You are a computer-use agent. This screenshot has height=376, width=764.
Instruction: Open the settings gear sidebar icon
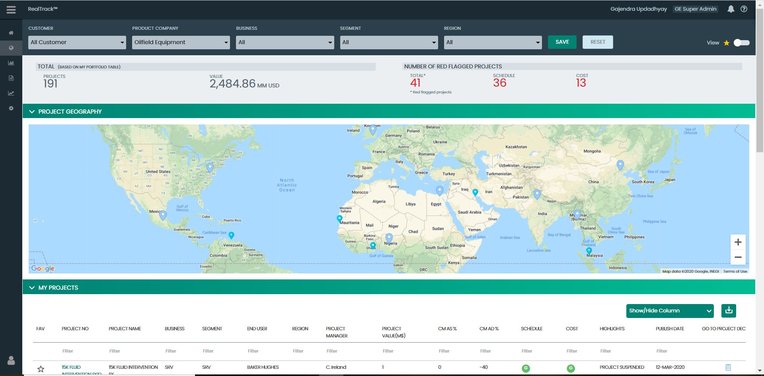11,108
